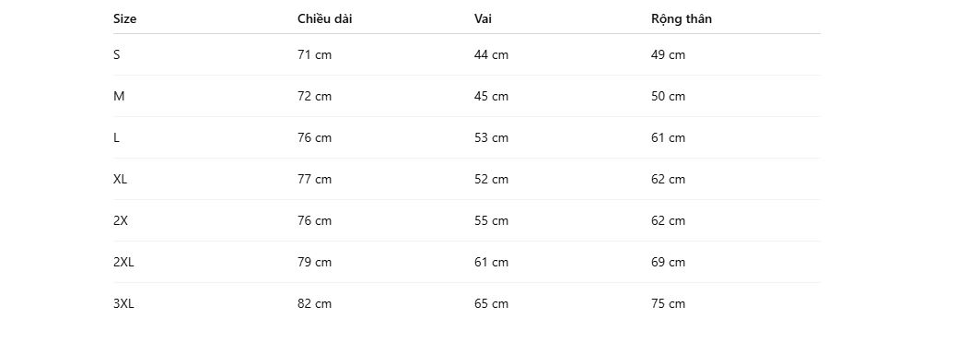Image resolution: width=980 pixels, height=342 pixels.
Task: Click the 71 cm length cell
Action: tap(314, 54)
